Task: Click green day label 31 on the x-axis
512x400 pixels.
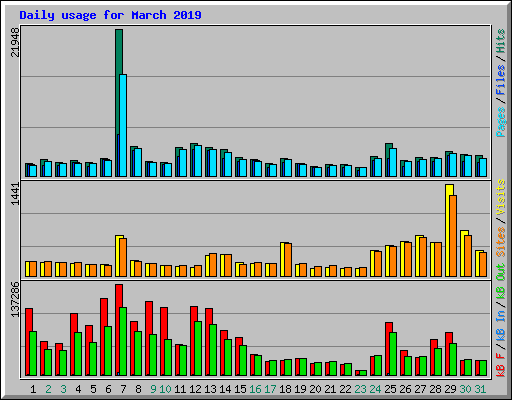Action: point(480,389)
